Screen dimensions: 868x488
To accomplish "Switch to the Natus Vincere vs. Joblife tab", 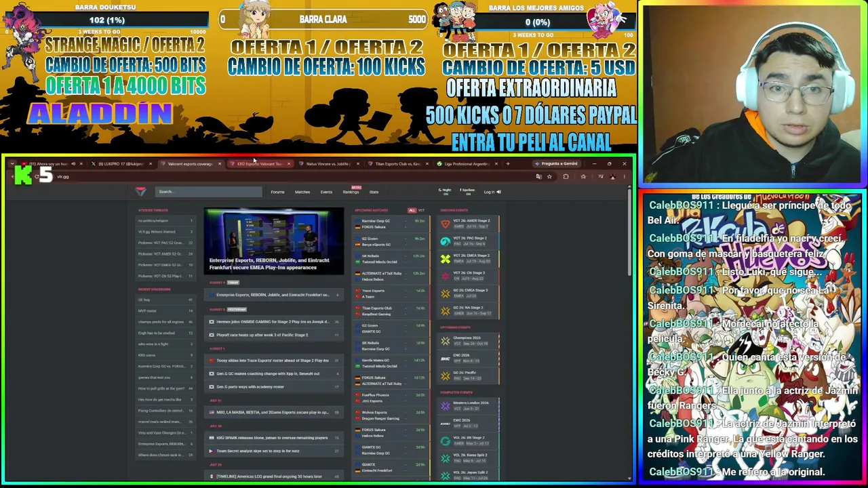I will tap(328, 163).
